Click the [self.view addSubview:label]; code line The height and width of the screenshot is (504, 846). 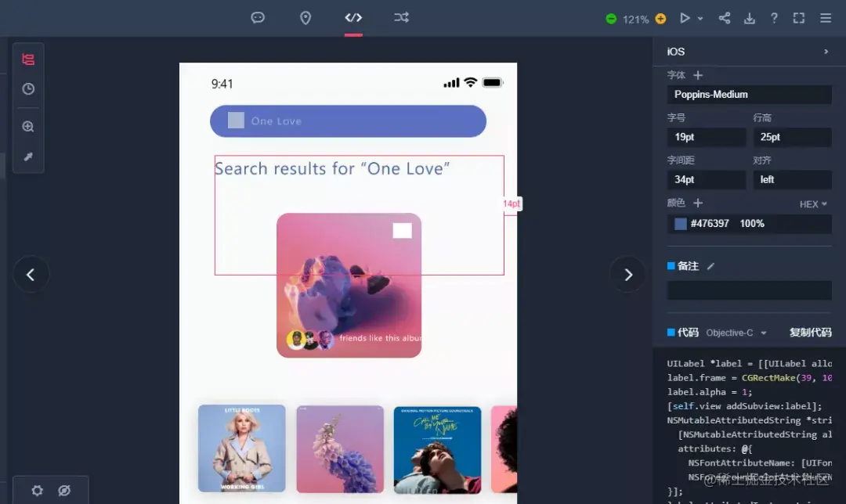click(745, 406)
